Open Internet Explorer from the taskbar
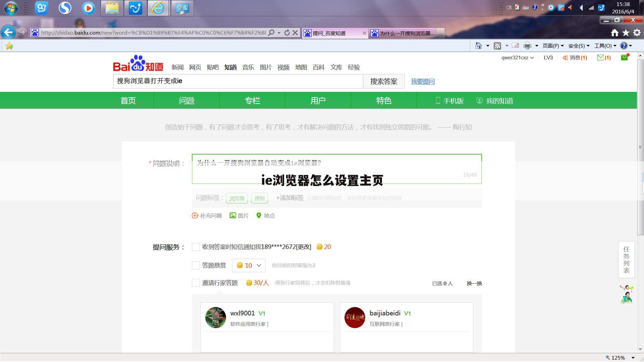Viewport: 644px width, 362px height. point(158,8)
